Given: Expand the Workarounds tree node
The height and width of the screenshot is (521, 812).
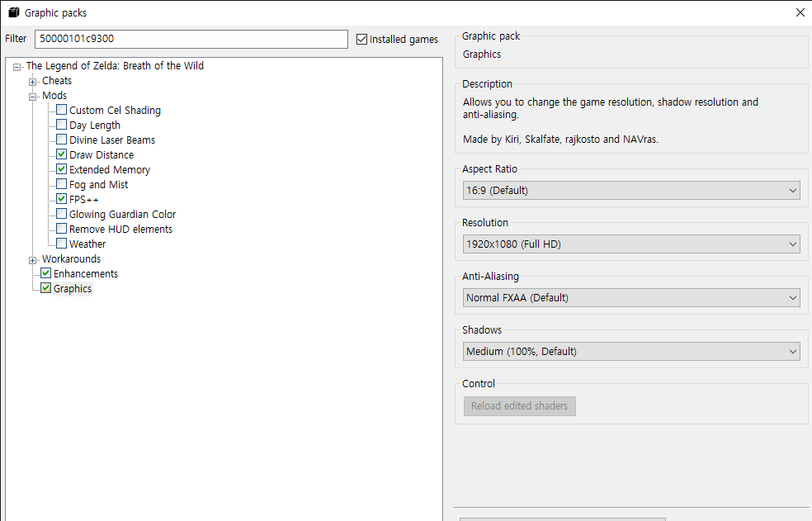Looking at the screenshot, I should click(x=33, y=260).
